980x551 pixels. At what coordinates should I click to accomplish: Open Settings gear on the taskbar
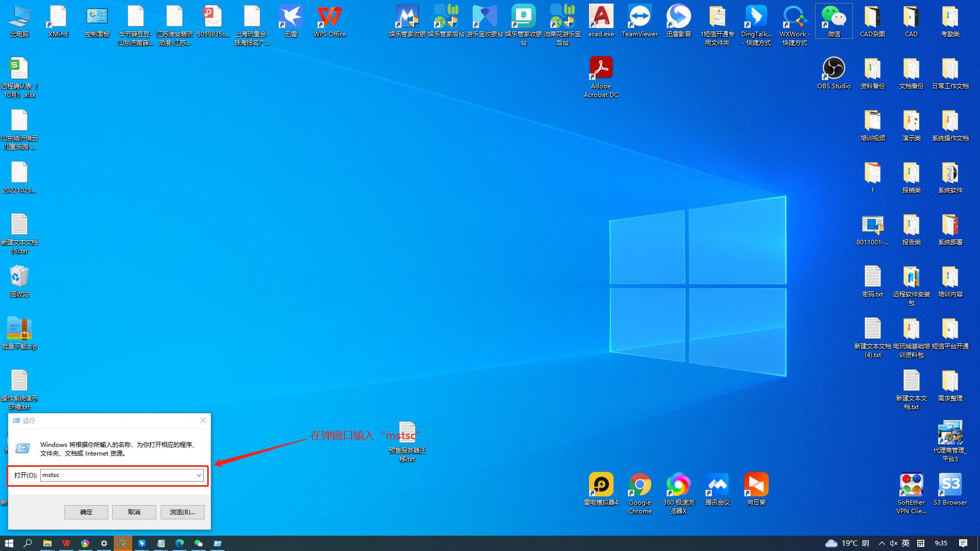coord(104,543)
